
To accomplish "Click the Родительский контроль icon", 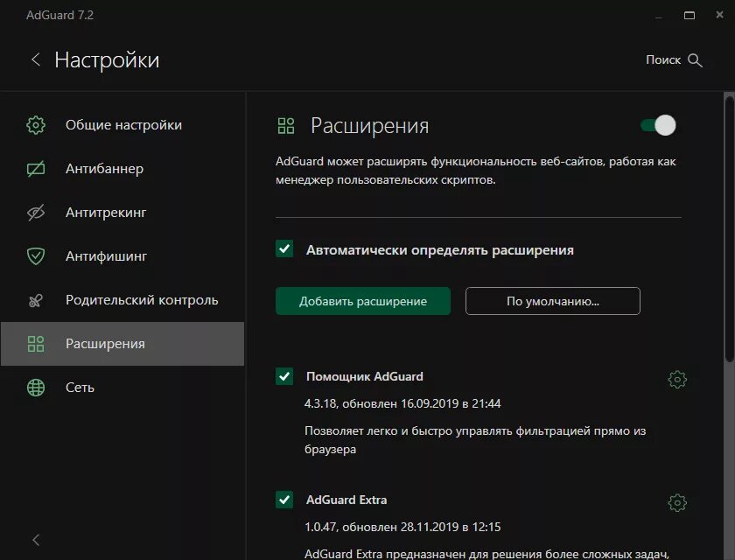I will pos(36,300).
